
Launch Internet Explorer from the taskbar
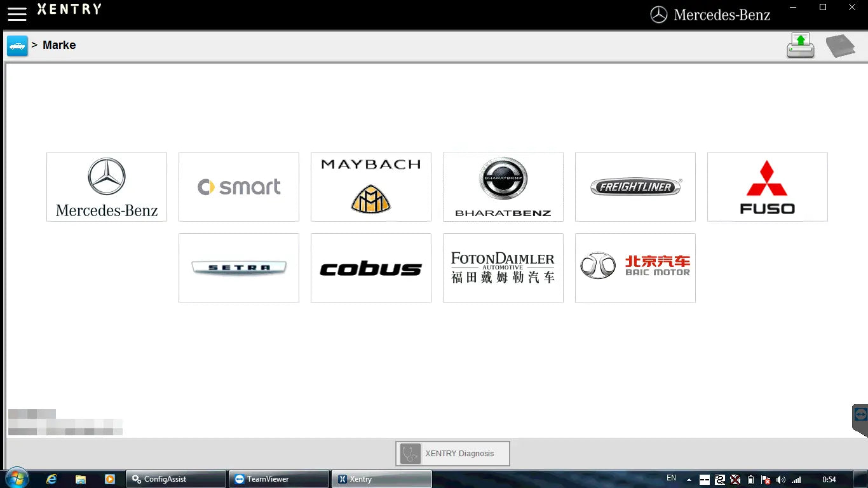tap(51, 478)
